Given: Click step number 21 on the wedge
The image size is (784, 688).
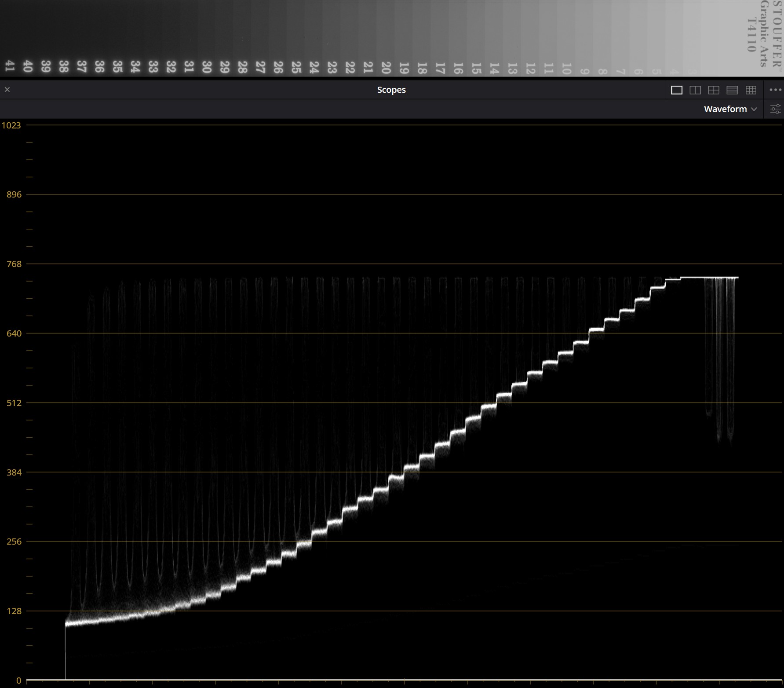Looking at the screenshot, I should pyautogui.click(x=368, y=67).
